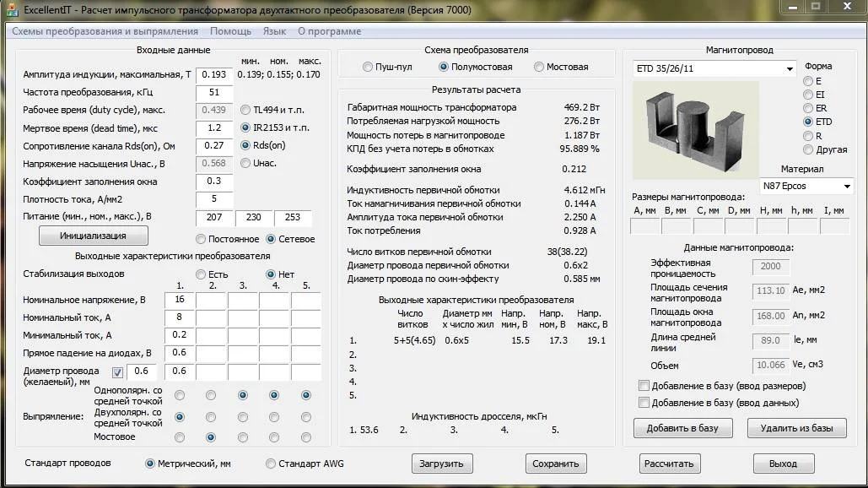Image resolution: width=868 pixels, height=488 pixels.
Task: Select the Пуш-пул converter scheme
Action: [368, 67]
